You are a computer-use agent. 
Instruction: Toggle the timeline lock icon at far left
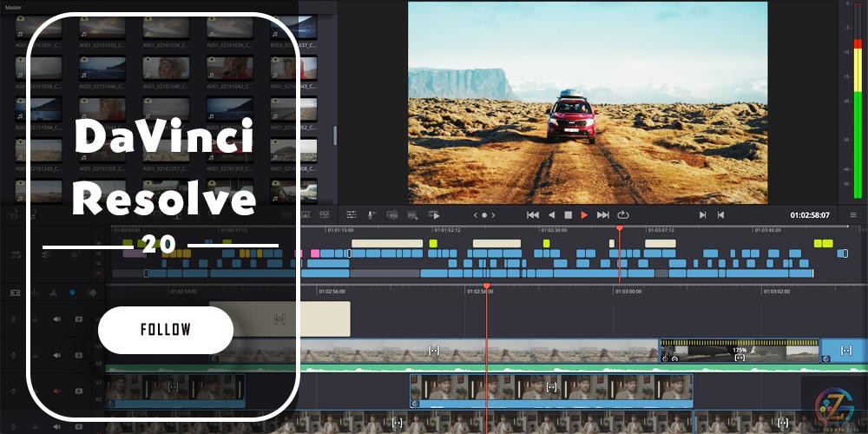pyautogui.click(x=15, y=293)
